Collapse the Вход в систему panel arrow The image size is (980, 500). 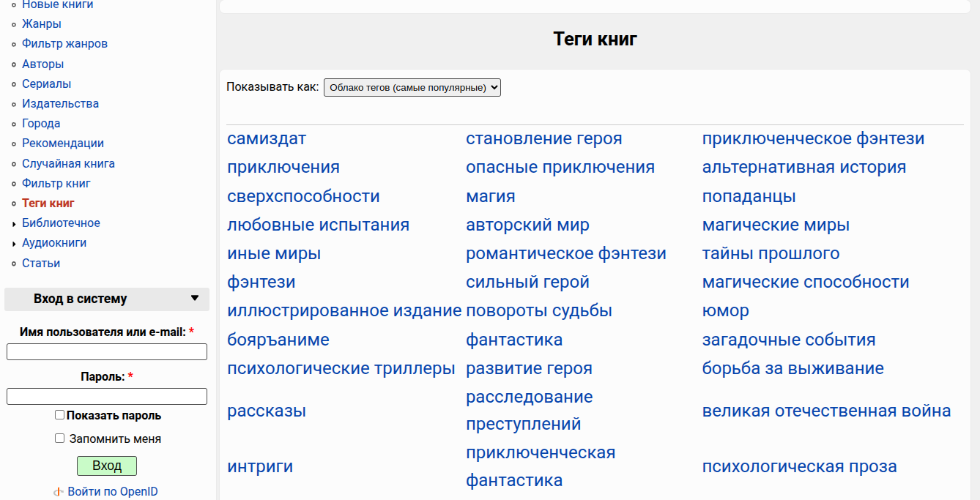[x=194, y=298]
